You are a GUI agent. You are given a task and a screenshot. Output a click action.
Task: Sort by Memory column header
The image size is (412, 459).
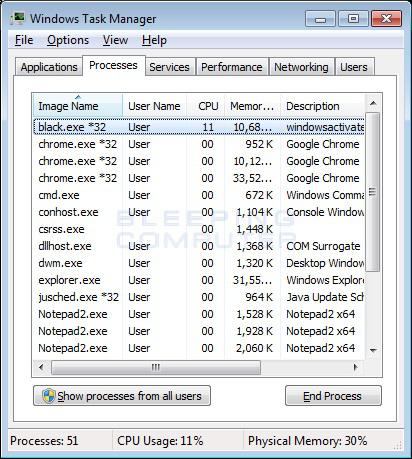coord(252,106)
